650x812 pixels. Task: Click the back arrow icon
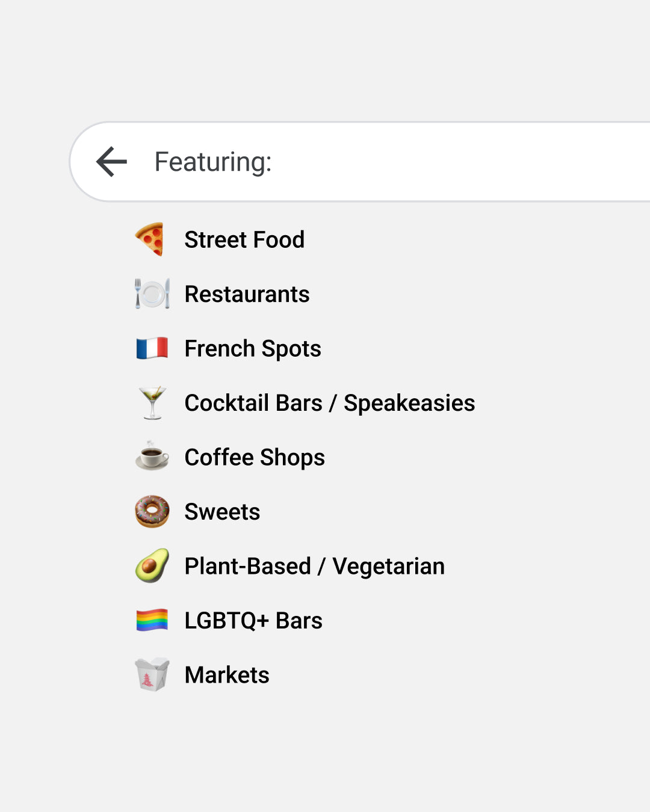[112, 162]
